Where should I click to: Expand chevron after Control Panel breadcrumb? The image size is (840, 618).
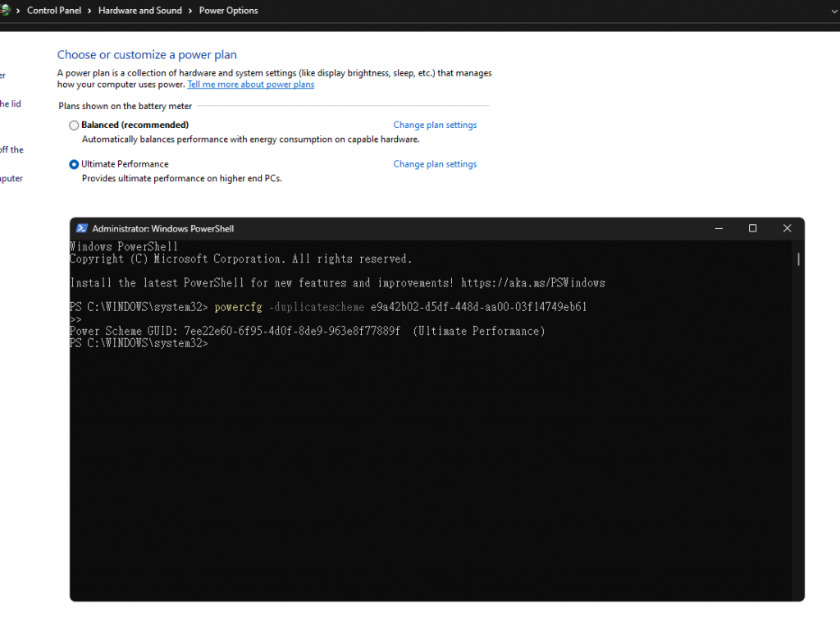89,11
